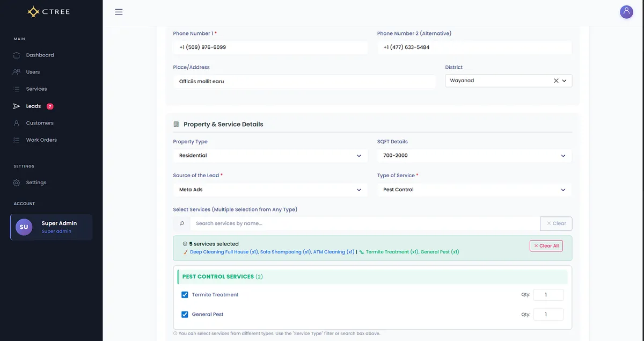Toggle the hamburger menu icon
Image resolution: width=644 pixels, height=341 pixels.
pos(119,12)
